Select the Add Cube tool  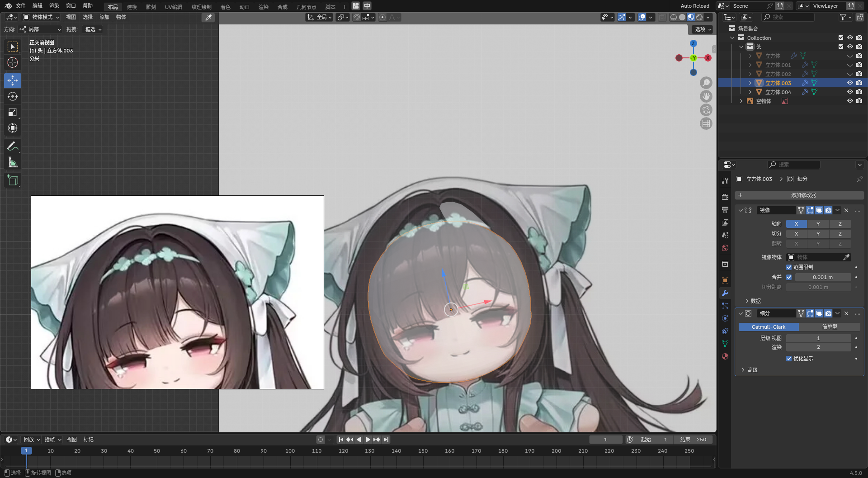13,180
